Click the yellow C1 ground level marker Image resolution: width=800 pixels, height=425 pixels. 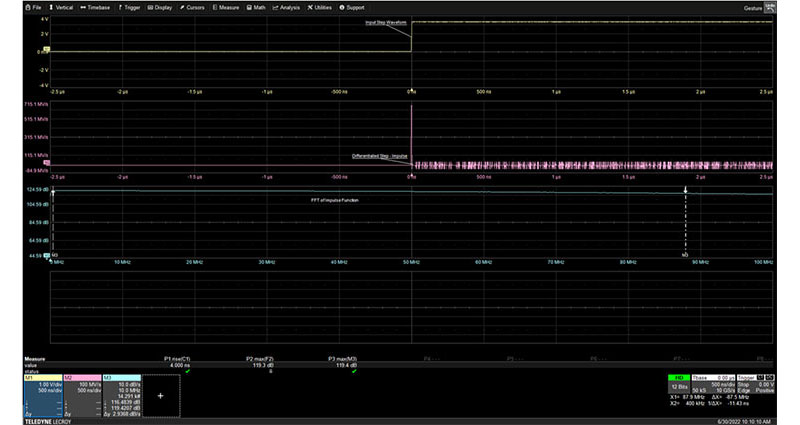46,50
